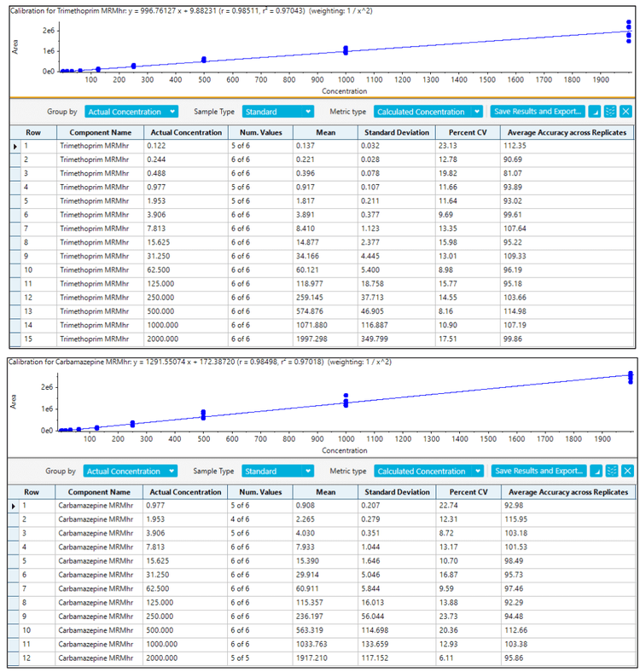Screen dimensions: 640x672
Task: Expand Sample Type dropdown in Carbamazepine panel
Action: [x=277, y=471]
